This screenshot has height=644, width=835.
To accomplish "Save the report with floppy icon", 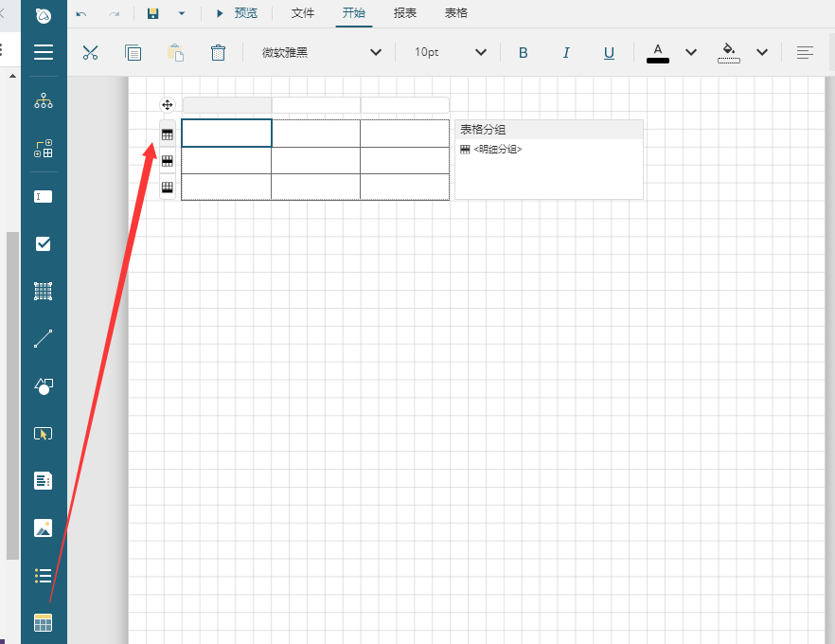I will coord(152,13).
